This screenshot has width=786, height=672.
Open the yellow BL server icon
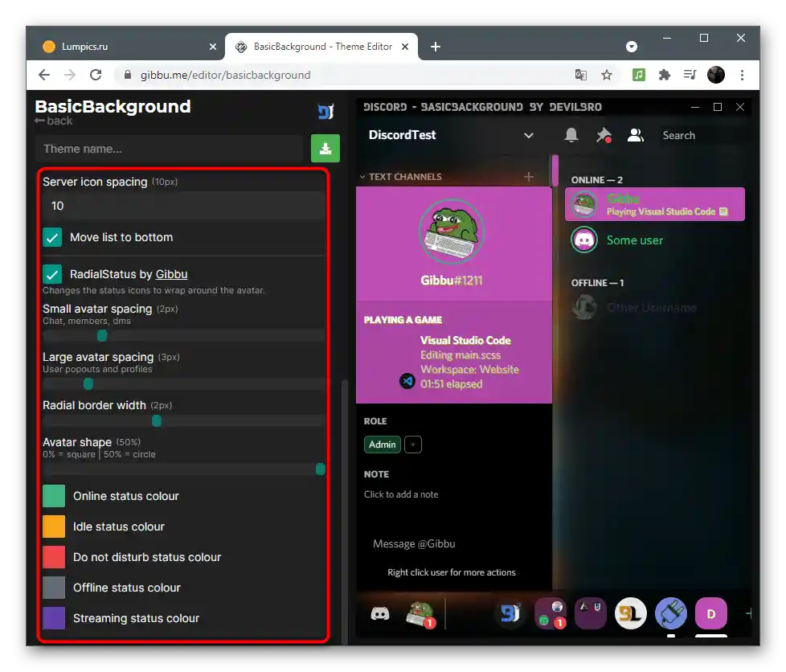[x=631, y=613]
